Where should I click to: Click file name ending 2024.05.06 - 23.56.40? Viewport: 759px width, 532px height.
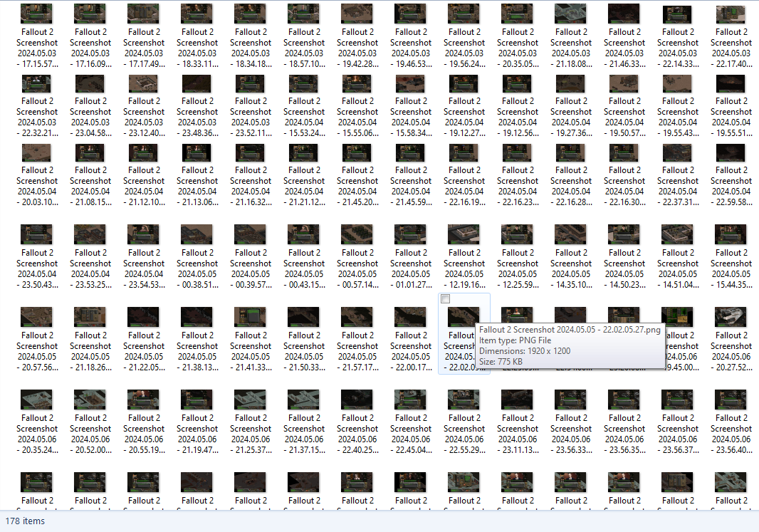point(731,434)
